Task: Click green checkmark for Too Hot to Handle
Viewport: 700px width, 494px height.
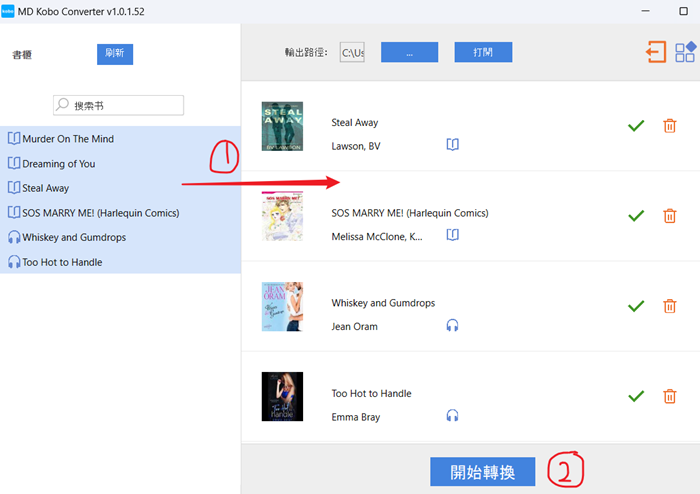Action: tap(636, 396)
